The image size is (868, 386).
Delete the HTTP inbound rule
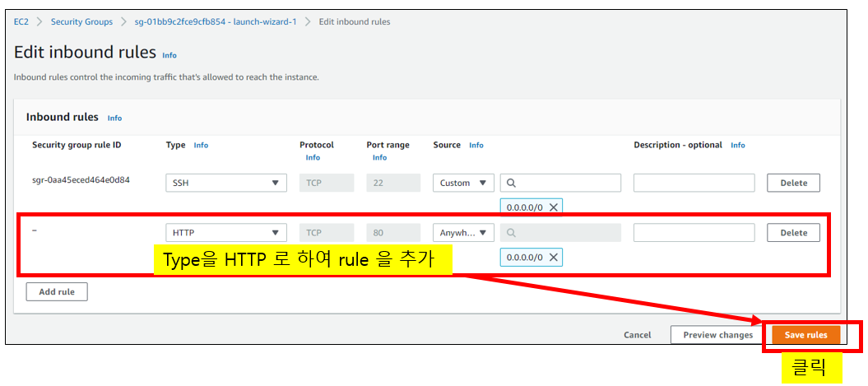point(793,233)
